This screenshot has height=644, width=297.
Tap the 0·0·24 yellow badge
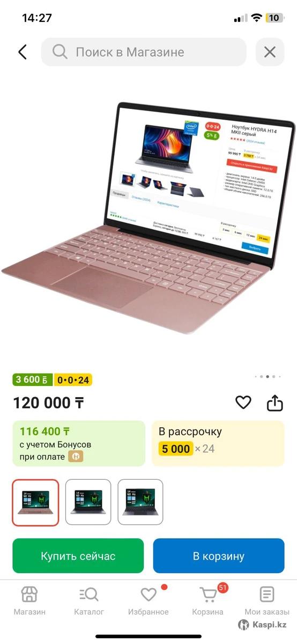click(x=74, y=380)
